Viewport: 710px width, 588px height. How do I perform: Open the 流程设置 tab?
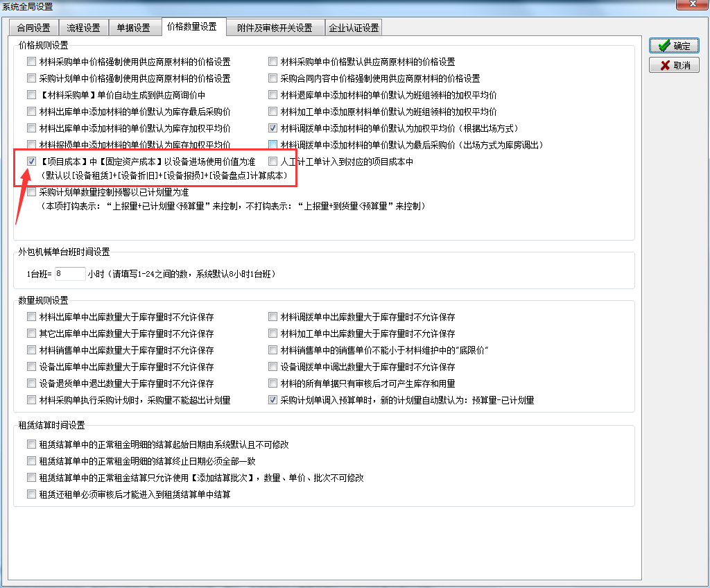(84, 28)
